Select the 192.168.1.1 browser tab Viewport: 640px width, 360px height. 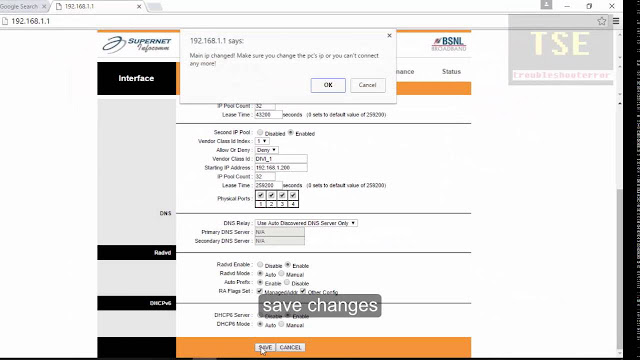click(x=98, y=7)
